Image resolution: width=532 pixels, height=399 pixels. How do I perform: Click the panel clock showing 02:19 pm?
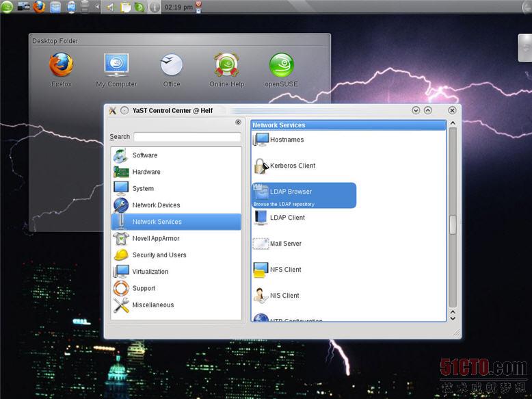click(x=178, y=7)
